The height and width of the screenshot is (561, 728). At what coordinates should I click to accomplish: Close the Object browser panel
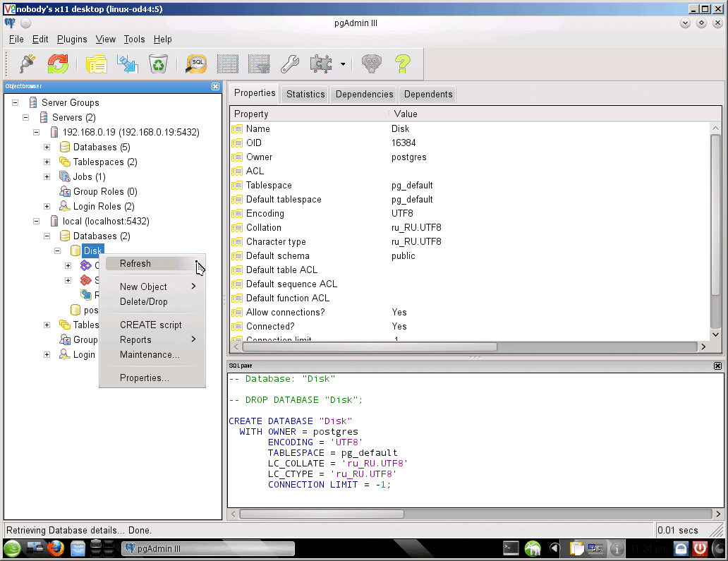pyautogui.click(x=215, y=86)
